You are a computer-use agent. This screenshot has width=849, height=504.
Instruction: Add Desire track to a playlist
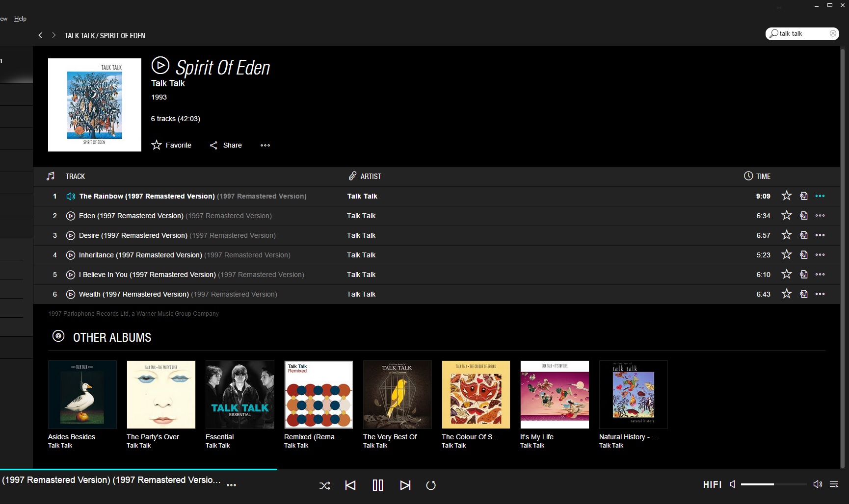[x=803, y=235]
